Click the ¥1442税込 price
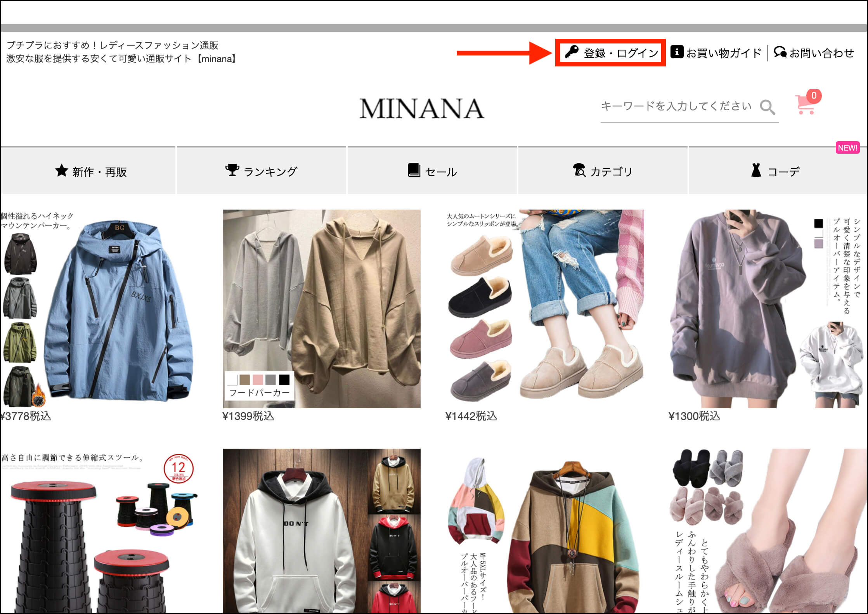Viewport: 868px width, 614px height. pyautogui.click(x=471, y=416)
